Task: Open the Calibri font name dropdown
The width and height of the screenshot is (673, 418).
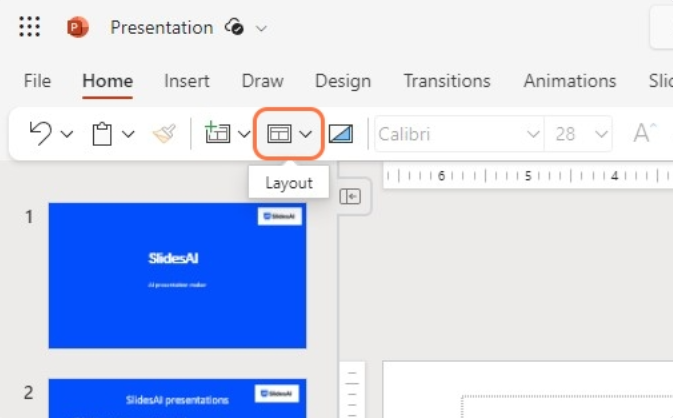Action: (x=532, y=134)
